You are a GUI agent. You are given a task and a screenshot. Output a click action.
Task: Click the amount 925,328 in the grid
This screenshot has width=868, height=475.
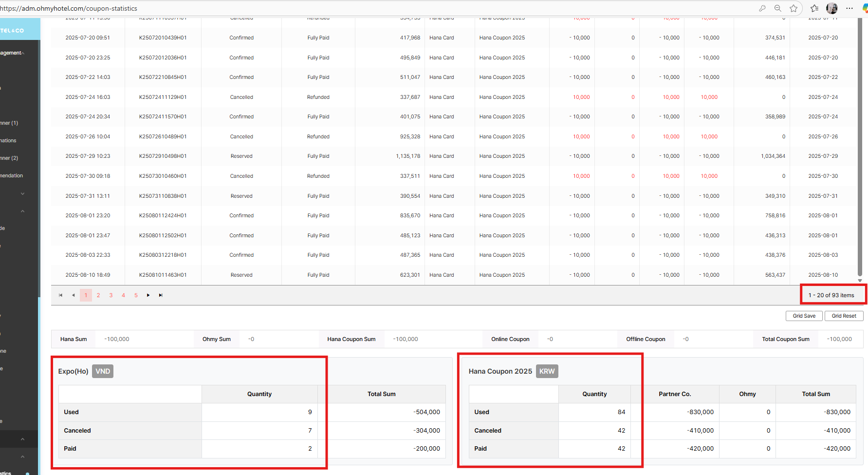click(x=410, y=136)
